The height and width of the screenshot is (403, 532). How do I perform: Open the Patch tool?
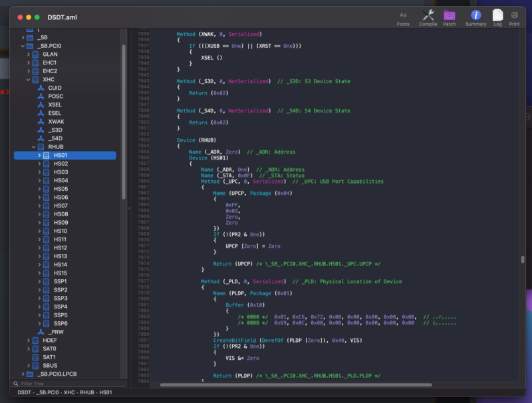click(450, 15)
